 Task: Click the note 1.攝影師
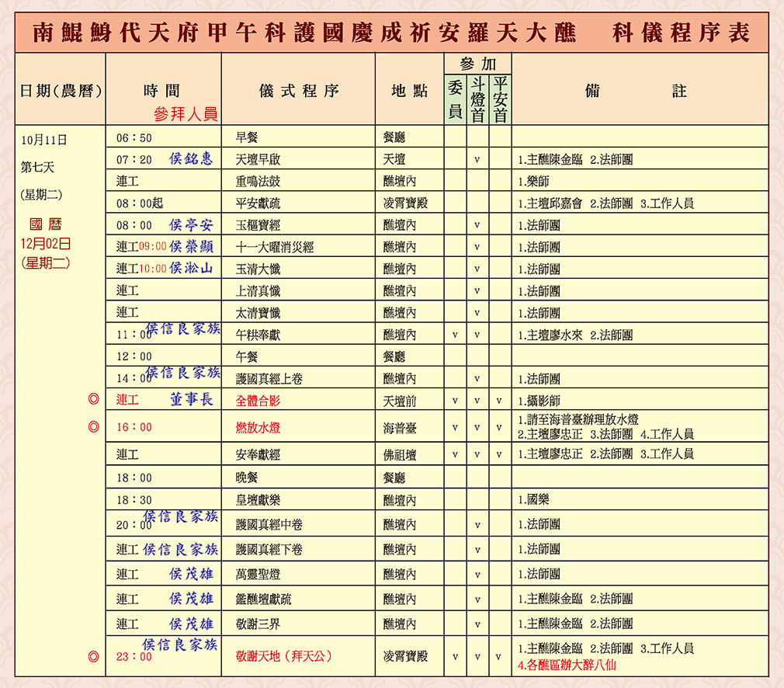539,401
